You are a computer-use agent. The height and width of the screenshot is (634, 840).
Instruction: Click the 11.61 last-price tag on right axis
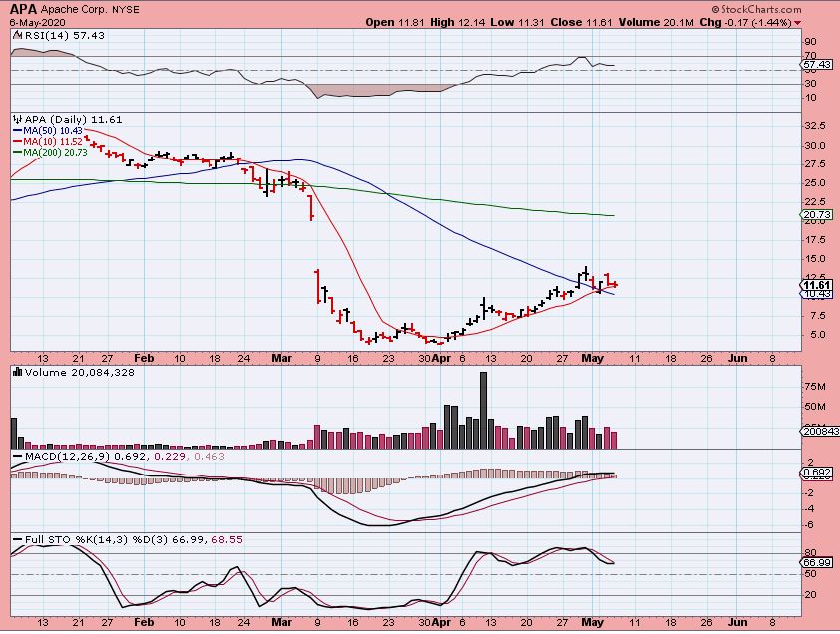tap(817, 285)
